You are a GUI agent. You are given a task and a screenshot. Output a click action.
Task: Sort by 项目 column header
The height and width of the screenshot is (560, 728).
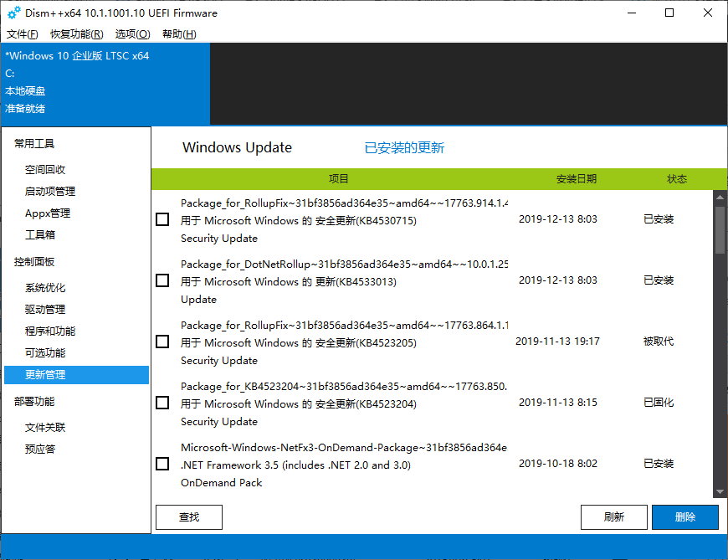(338, 179)
